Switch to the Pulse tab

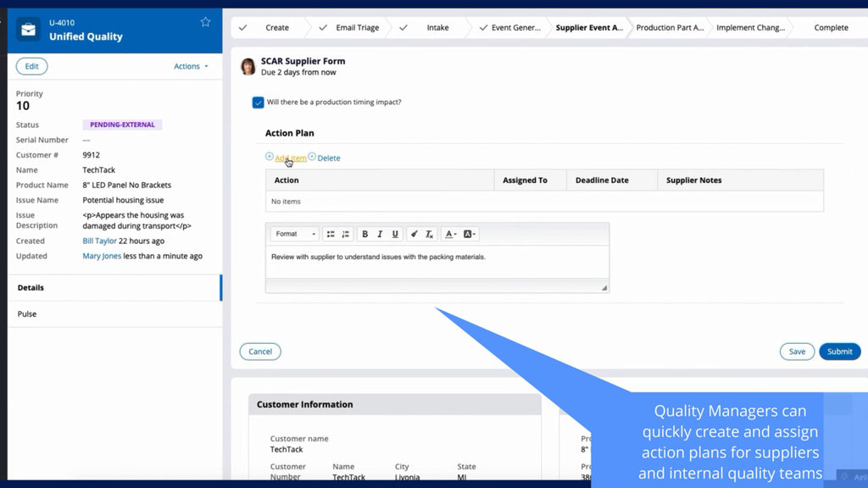tap(27, 314)
